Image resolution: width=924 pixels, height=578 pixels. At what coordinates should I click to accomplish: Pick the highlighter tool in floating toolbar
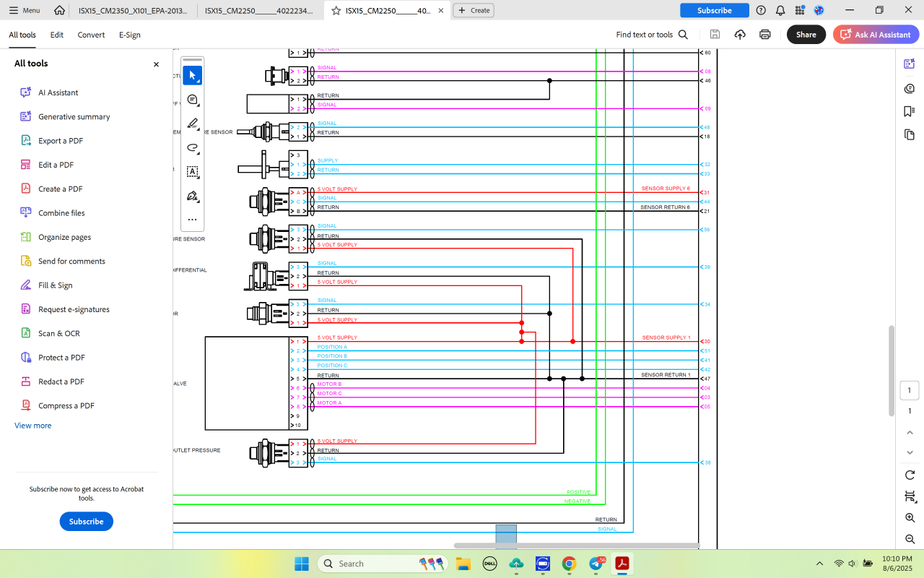pyautogui.click(x=192, y=124)
